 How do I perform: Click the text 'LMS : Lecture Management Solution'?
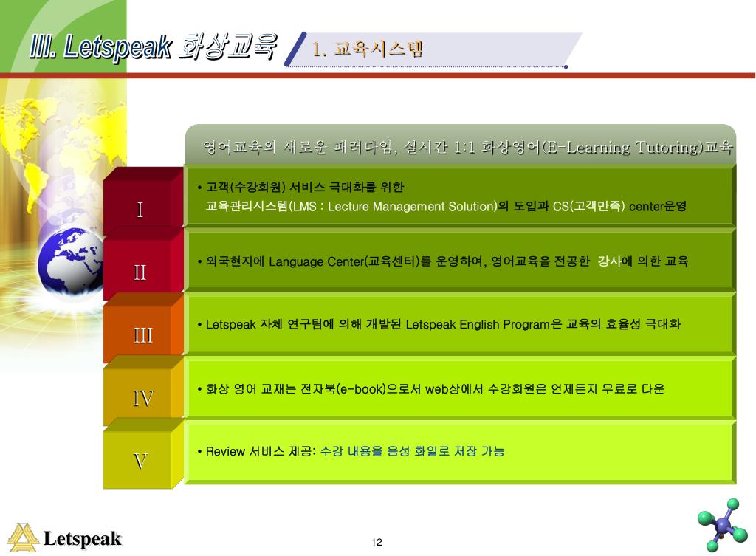[x=394, y=207]
